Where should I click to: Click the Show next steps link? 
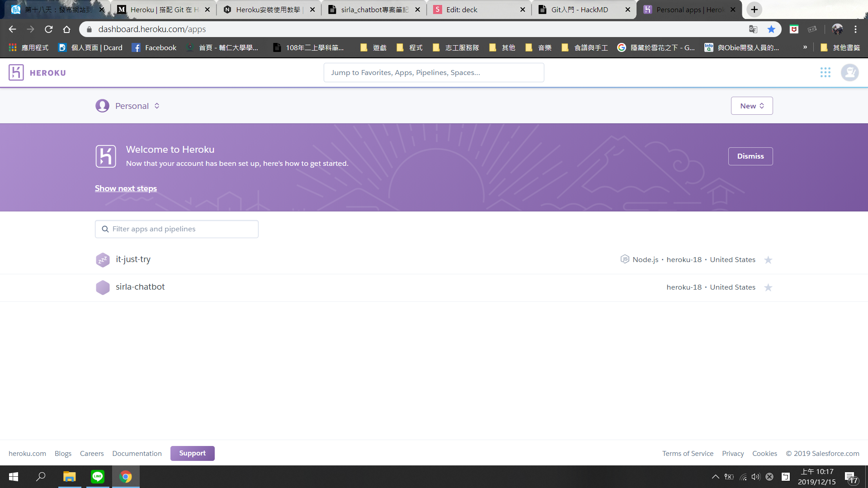[x=126, y=188]
